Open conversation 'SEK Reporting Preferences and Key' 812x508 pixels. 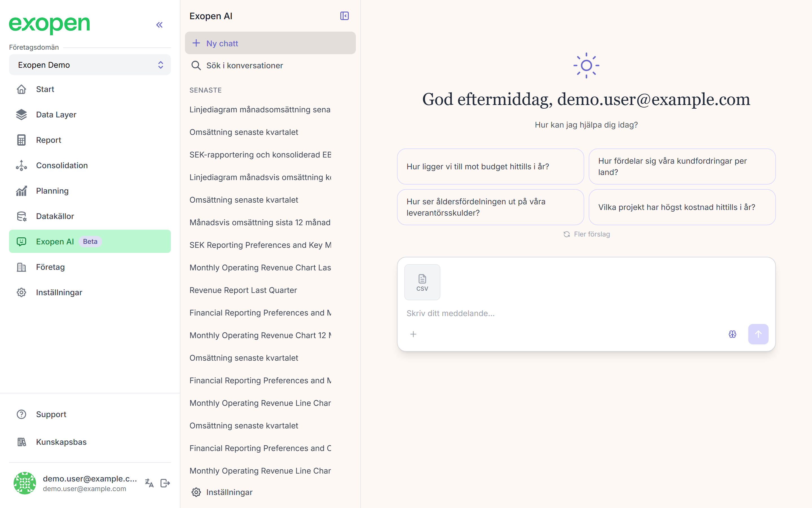click(260, 245)
